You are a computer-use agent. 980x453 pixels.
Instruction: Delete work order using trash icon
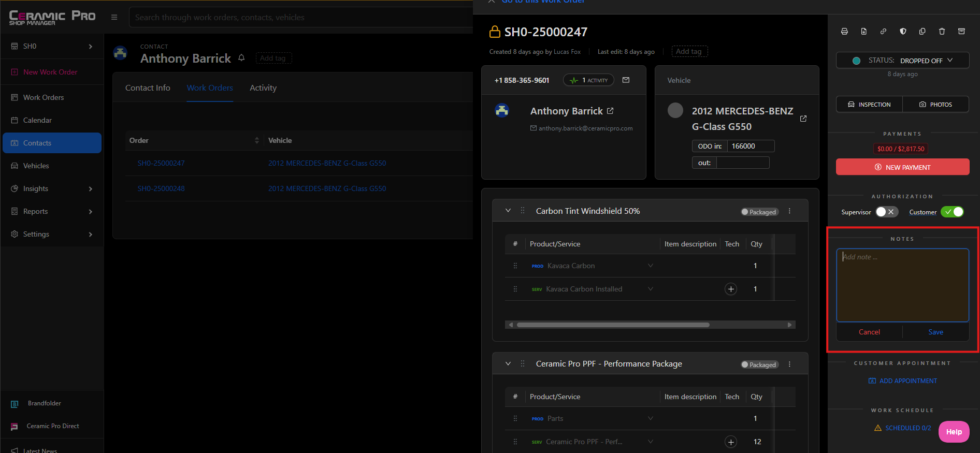pyautogui.click(x=942, y=32)
